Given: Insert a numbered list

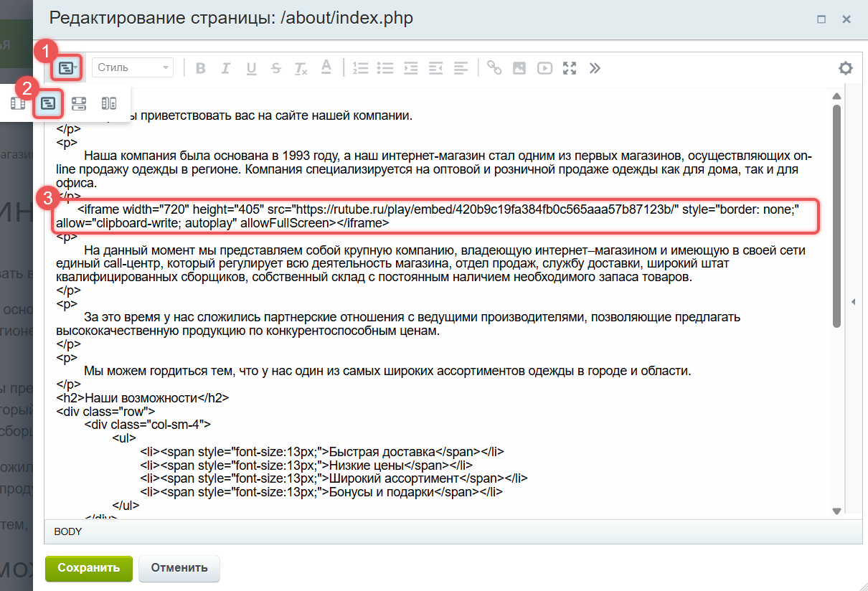Looking at the screenshot, I should point(360,68).
